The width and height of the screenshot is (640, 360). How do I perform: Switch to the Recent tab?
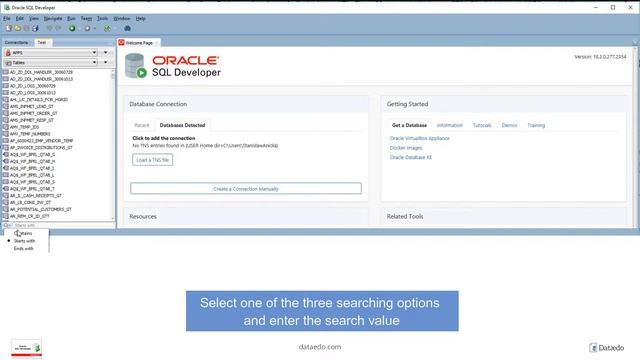coord(142,125)
